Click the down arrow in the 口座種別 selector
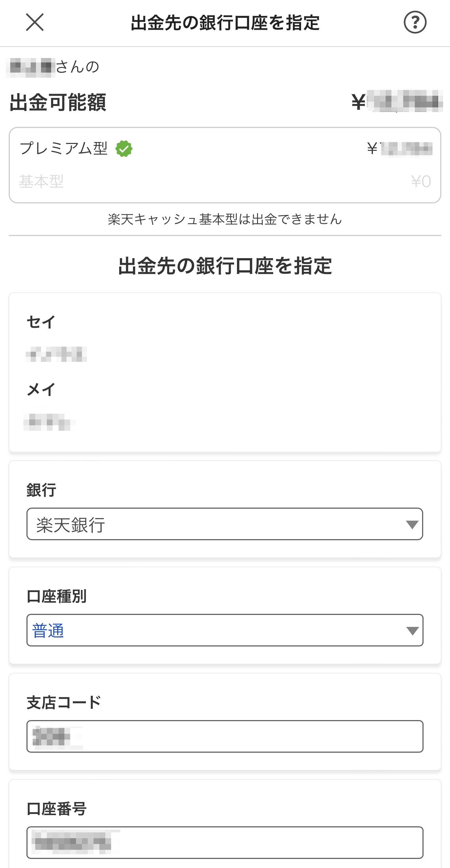This screenshot has height=868, width=450. (412, 631)
